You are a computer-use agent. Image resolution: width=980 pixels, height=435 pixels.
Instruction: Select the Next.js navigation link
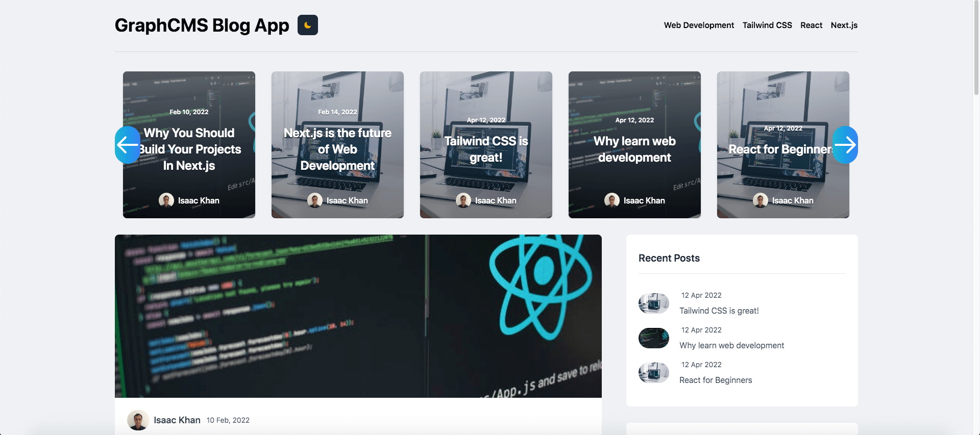pos(844,25)
